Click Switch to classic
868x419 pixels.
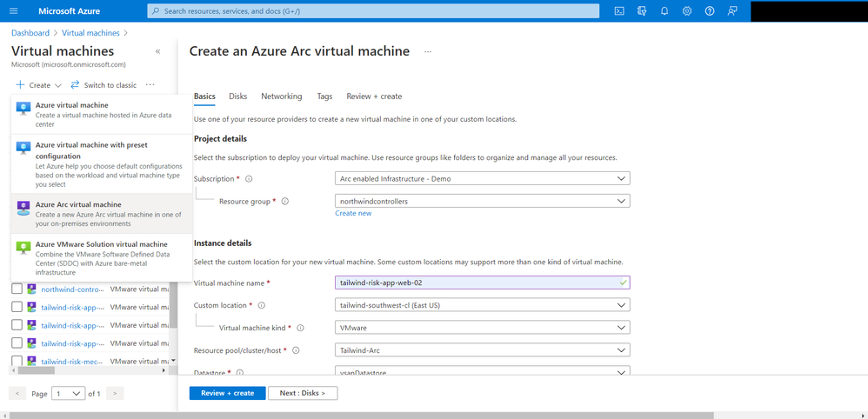click(x=103, y=84)
